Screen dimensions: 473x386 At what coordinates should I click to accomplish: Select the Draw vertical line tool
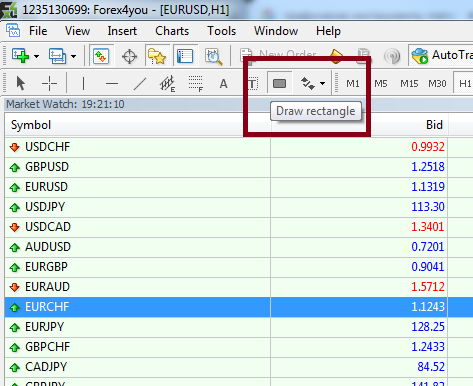[83, 83]
